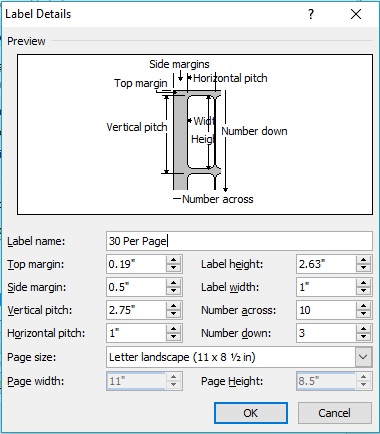Click the Label width value field
Image resolution: width=380 pixels, height=434 pixels.
pos(326,287)
